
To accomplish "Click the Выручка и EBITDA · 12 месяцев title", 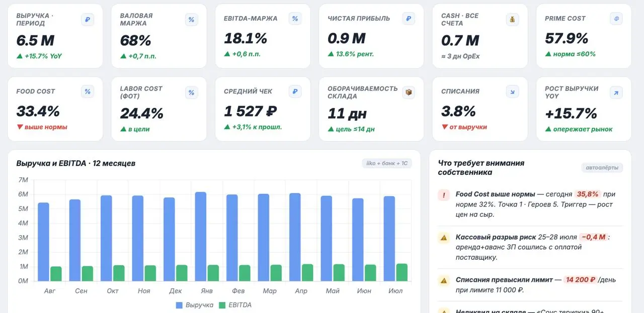I will click(75, 163).
